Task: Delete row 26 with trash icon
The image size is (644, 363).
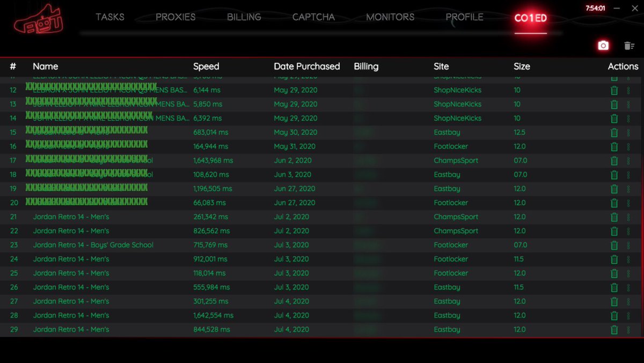Action: pos(614,287)
